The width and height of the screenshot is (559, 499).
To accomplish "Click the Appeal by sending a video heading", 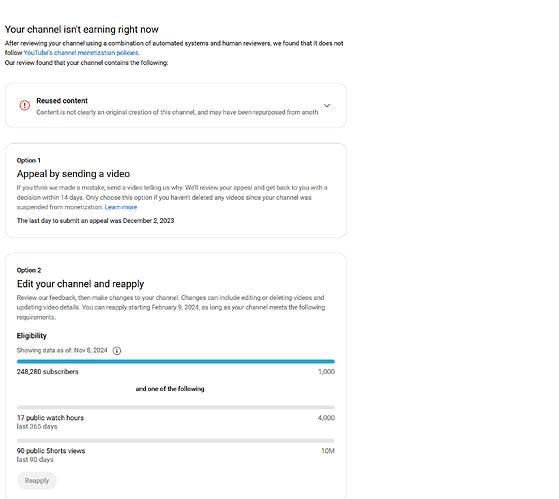I will 73,174.
